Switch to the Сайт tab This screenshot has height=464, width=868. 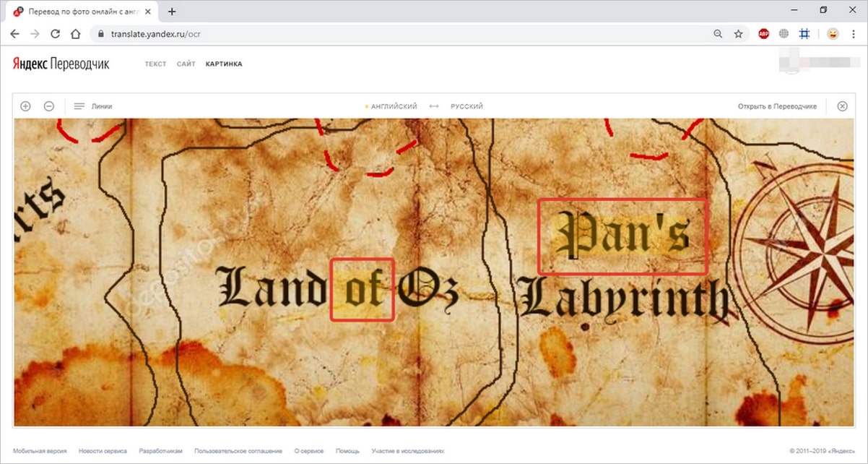click(186, 64)
